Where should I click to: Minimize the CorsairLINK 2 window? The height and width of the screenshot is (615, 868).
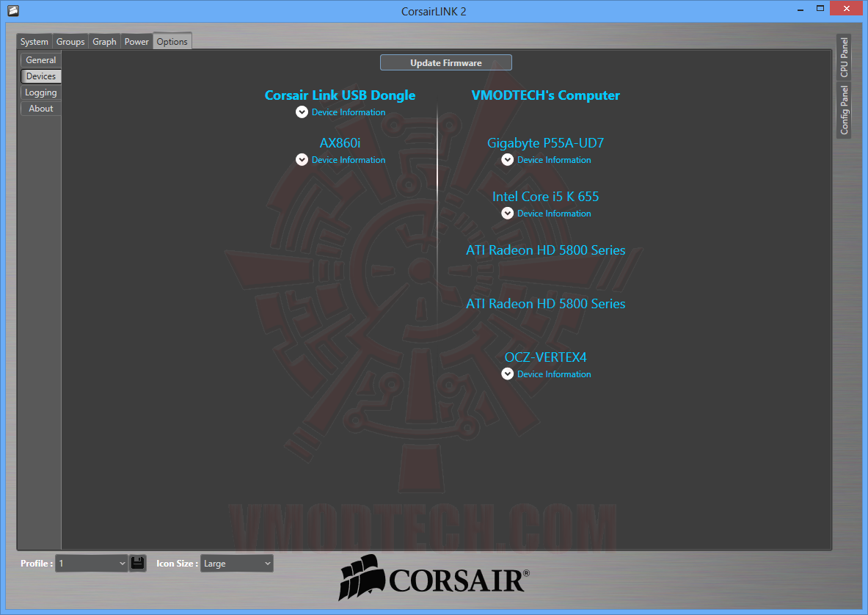click(x=801, y=9)
